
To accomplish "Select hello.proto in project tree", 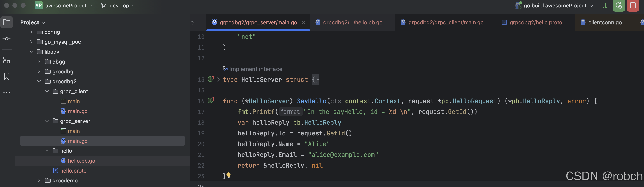I will tap(73, 171).
